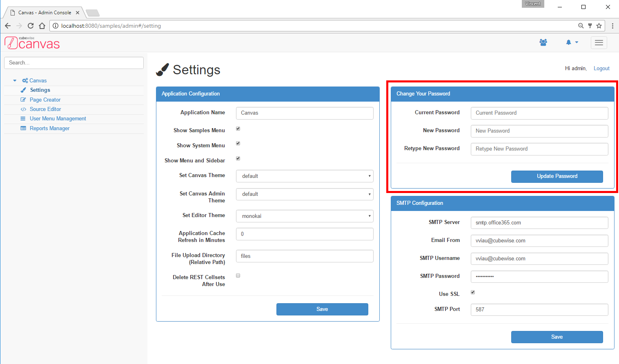Collapse the Canvas tree node arrow
This screenshot has width=619, height=364.
coord(15,81)
